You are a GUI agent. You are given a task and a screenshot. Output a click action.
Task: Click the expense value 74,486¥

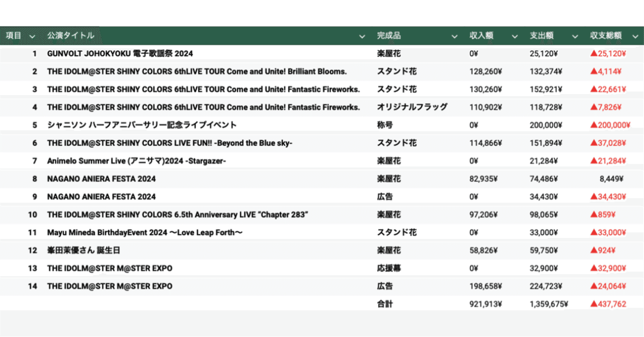(544, 179)
